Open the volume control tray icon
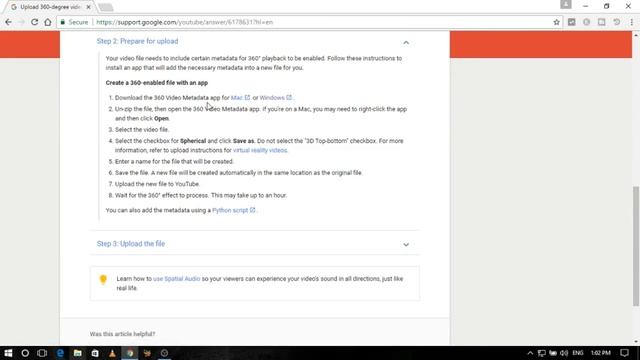640x360 pixels. coord(564,353)
